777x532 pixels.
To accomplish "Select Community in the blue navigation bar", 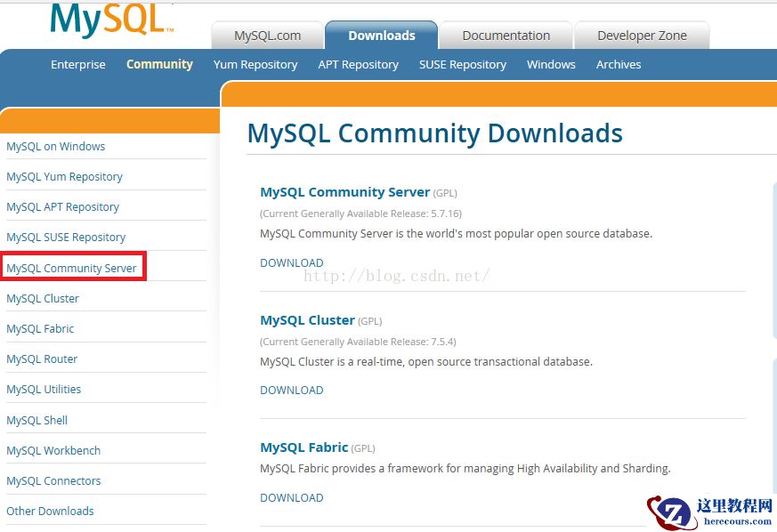I will (159, 64).
